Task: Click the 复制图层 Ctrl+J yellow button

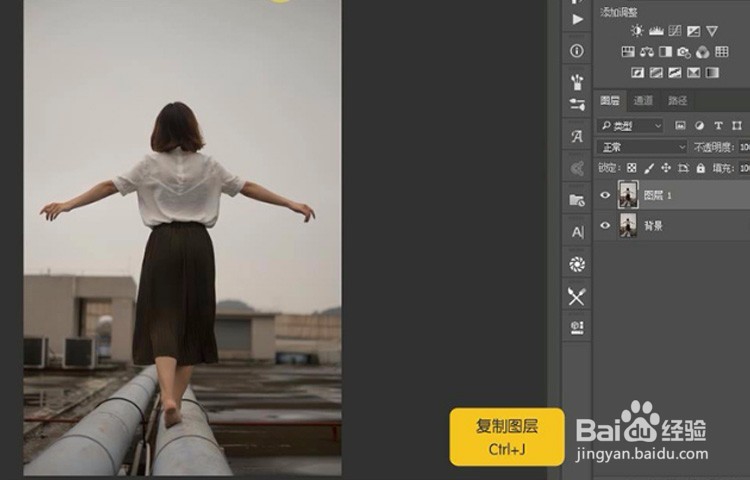Action: click(x=507, y=437)
